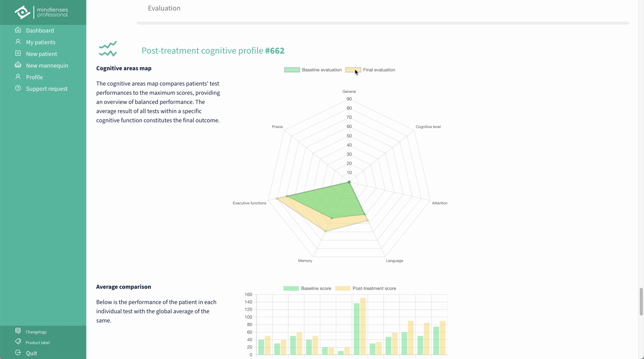Click the Final evaluation yellow swatch
644x359 pixels.
[353, 70]
